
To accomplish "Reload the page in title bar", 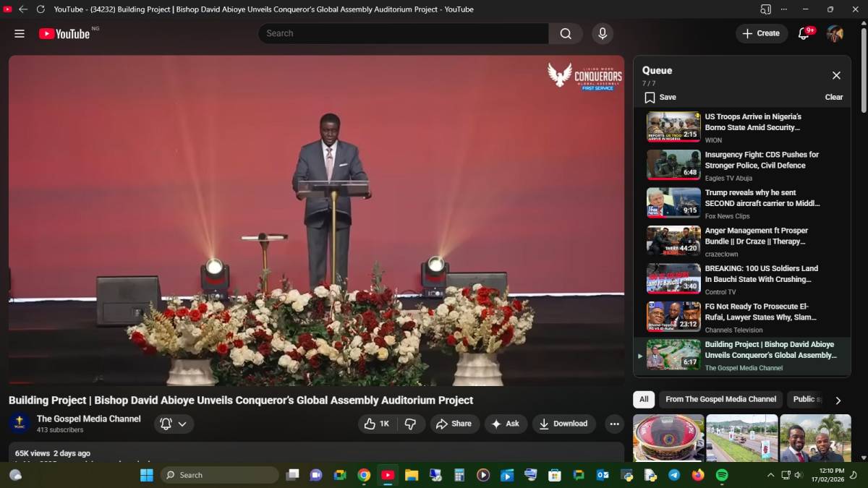I will (x=41, y=9).
